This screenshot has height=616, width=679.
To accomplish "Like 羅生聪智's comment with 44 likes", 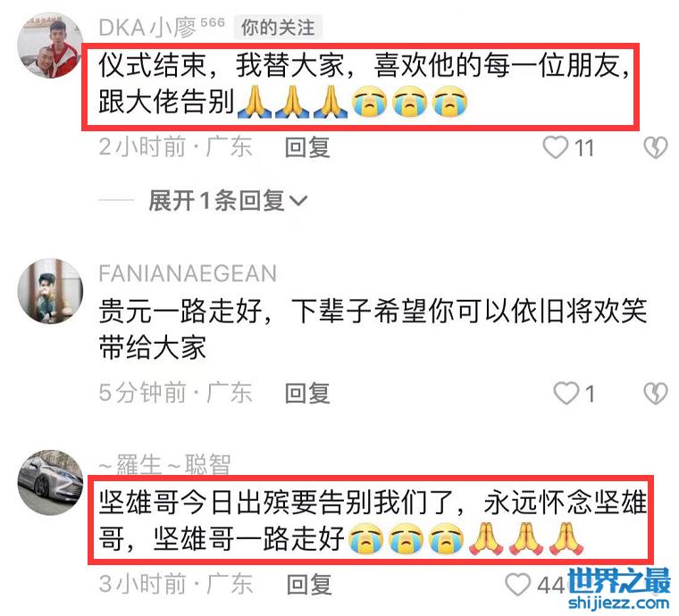I will pyautogui.click(x=518, y=585).
